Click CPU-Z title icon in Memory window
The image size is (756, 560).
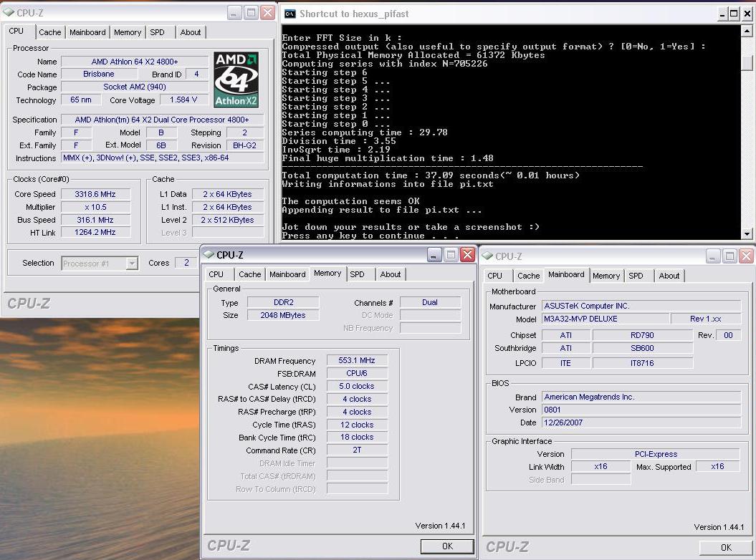click(209, 254)
